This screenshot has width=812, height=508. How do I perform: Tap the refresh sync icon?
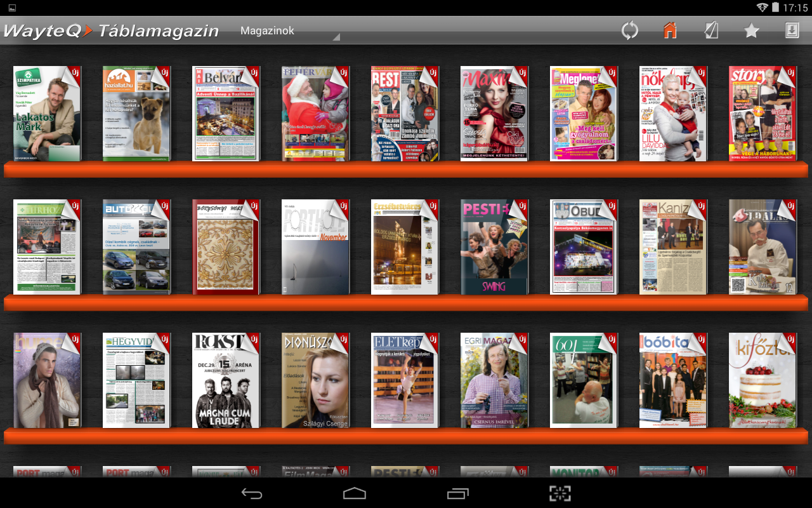pyautogui.click(x=629, y=30)
